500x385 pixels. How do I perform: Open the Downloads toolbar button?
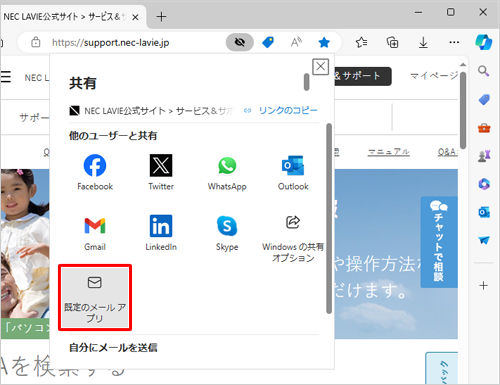pyautogui.click(x=423, y=42)
